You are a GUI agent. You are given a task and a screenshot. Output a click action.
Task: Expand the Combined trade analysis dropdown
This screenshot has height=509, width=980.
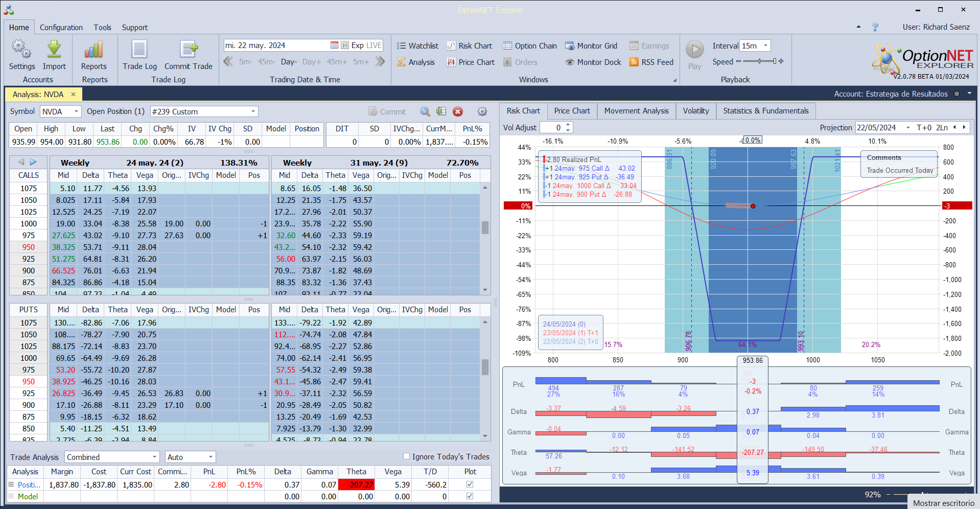tap(154, 457)
